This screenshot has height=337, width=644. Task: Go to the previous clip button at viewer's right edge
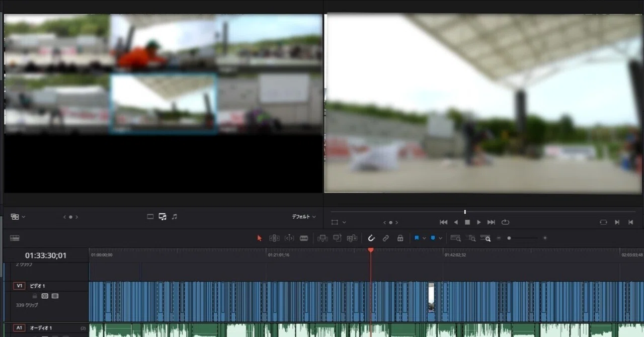630,222
